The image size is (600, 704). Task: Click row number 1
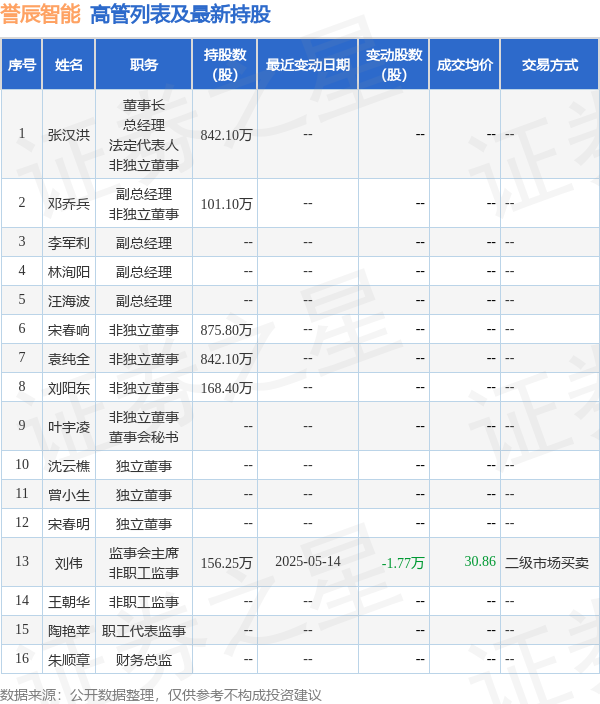pos(22,133)
